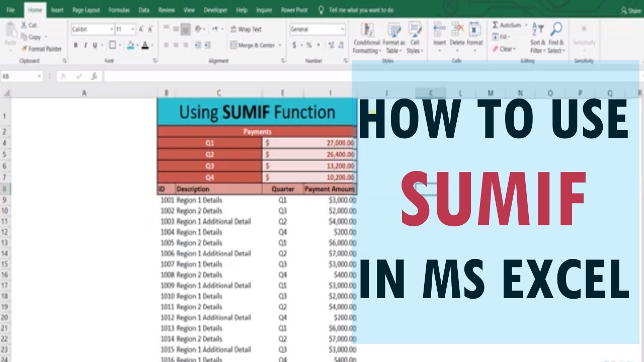Screen dimensions: 644x362
Task: Apply the Comma Style icon
Action: pos(319,45)
